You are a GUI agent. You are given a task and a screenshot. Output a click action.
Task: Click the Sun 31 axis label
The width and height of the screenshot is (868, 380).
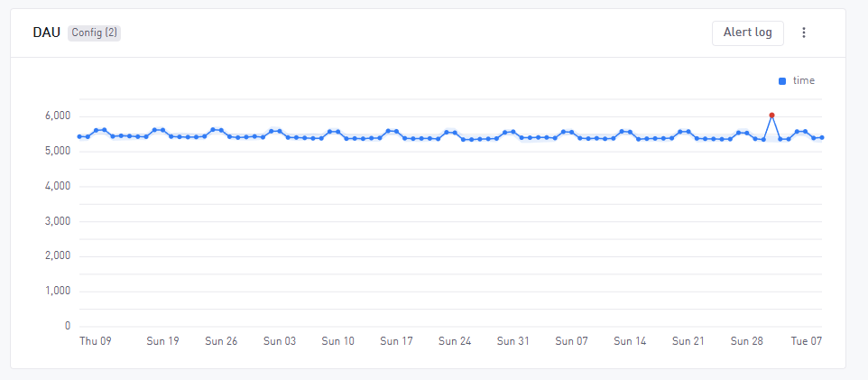(x=513, y=341)
